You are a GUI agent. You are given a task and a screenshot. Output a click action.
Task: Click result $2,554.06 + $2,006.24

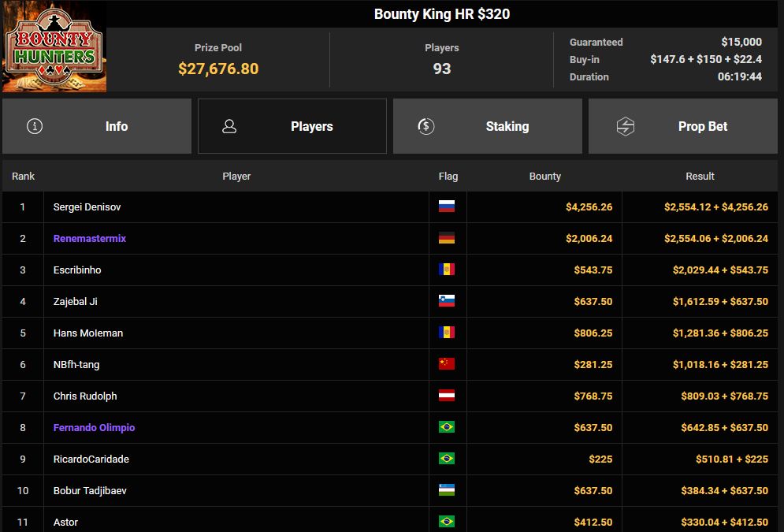[x=716, y=239]
